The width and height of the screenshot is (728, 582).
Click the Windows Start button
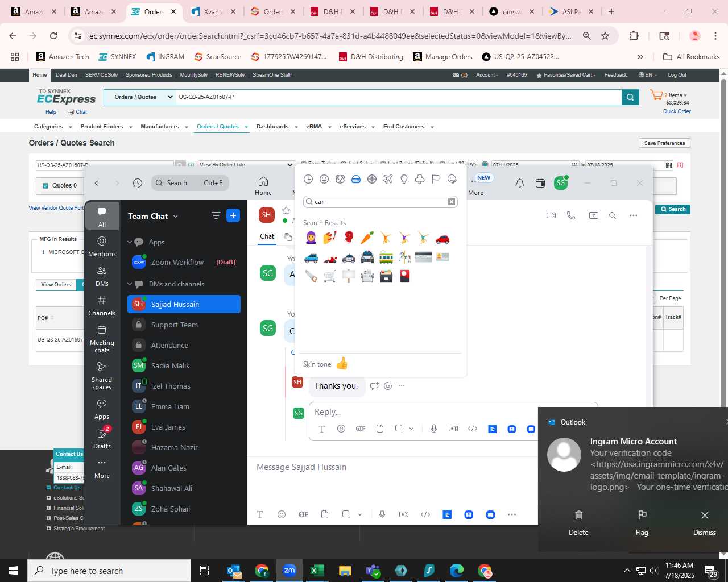point(14,571)
